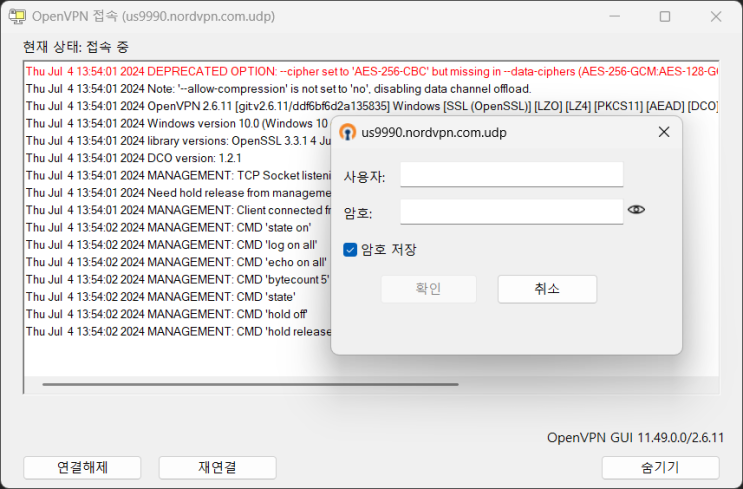Select the Need hold release log line

click(x=178, y=193)
